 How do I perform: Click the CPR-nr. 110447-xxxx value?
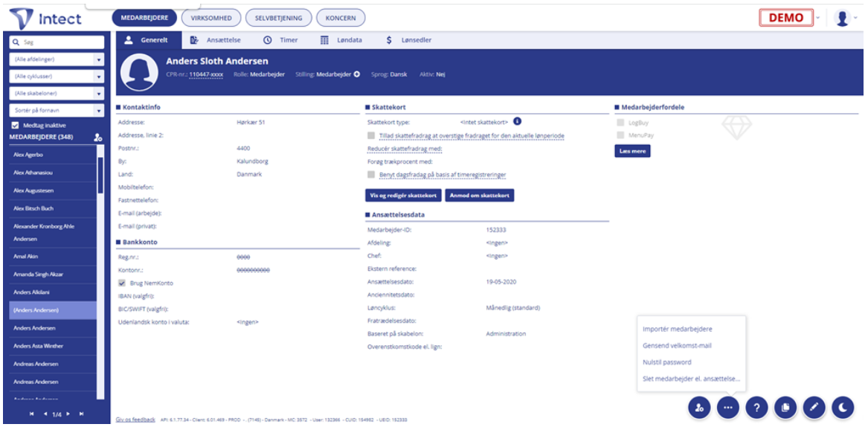click(x=206, y=74)
